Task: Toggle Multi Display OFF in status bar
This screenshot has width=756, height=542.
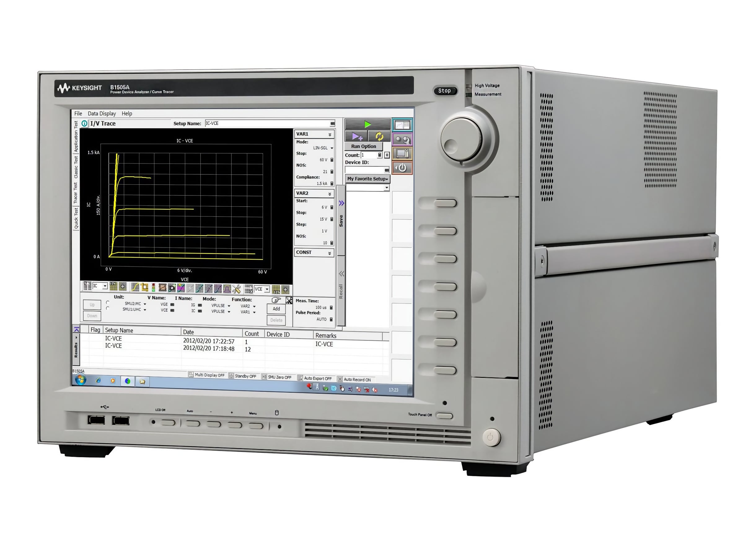Action: pyautogui.click(x=207, y=375)
